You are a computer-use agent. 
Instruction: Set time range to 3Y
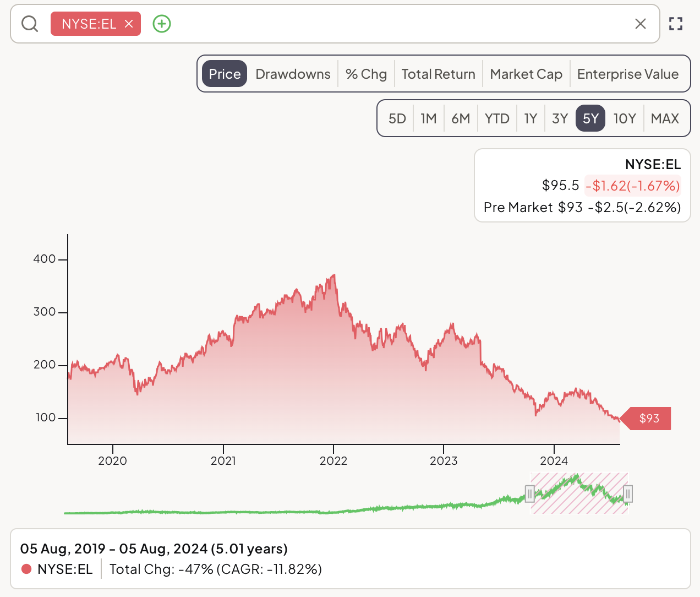tap(560, 118)
